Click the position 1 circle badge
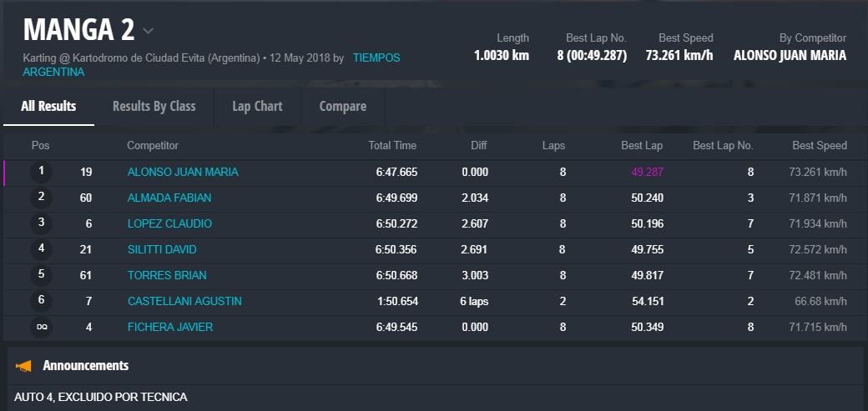 [41, 172]
